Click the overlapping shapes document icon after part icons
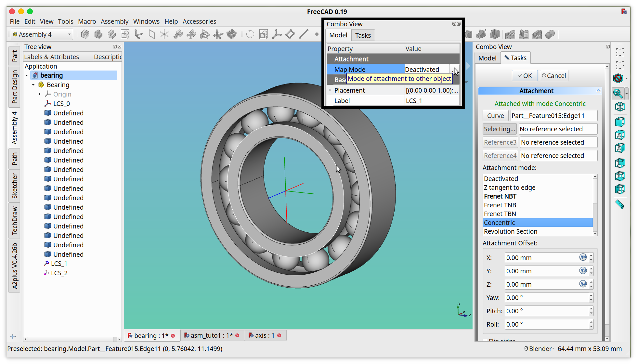This screenshot has height=364, width=637. 125,34
